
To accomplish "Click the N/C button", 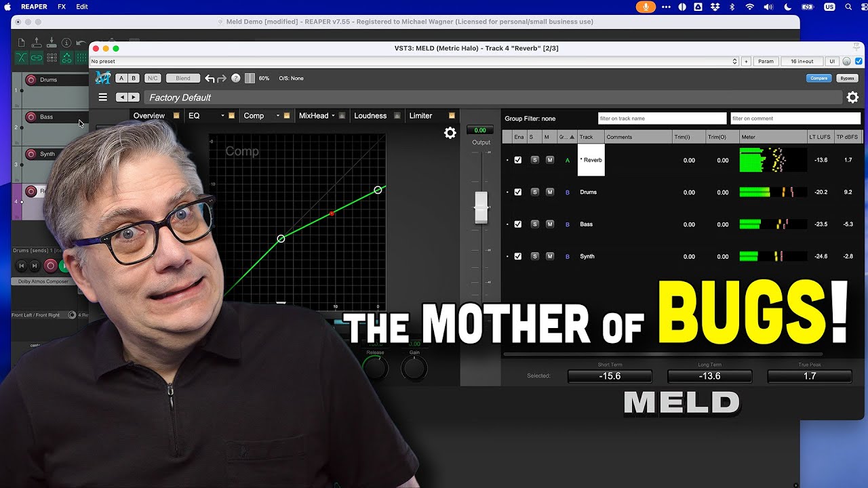I will point(153,79).
